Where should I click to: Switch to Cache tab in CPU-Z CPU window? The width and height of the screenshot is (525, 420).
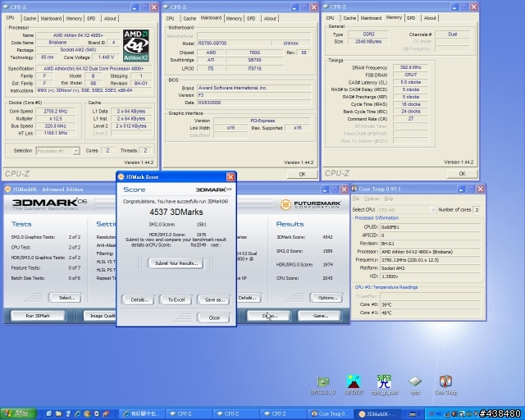pyautogui.click(x=30, y=18)
